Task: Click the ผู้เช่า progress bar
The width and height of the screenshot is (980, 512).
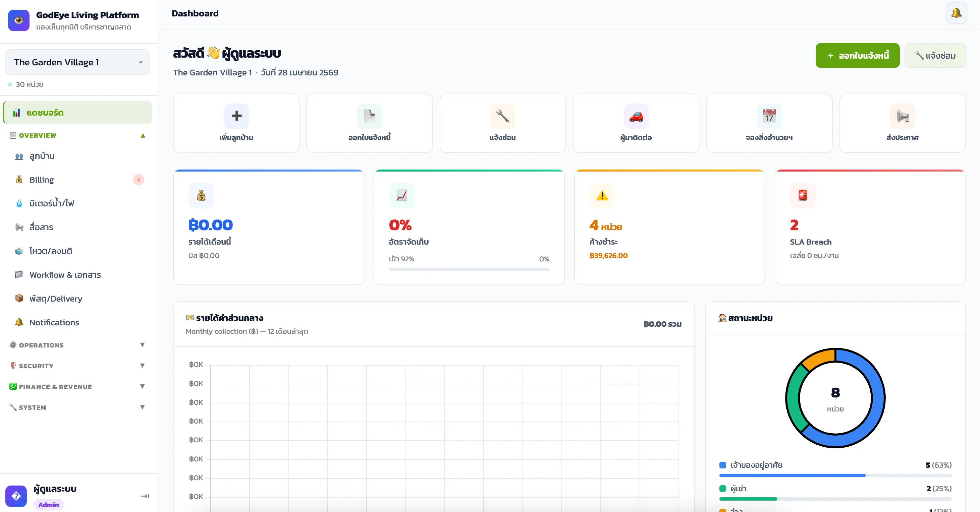Action: pyautogui.click(x=835, y=499)
